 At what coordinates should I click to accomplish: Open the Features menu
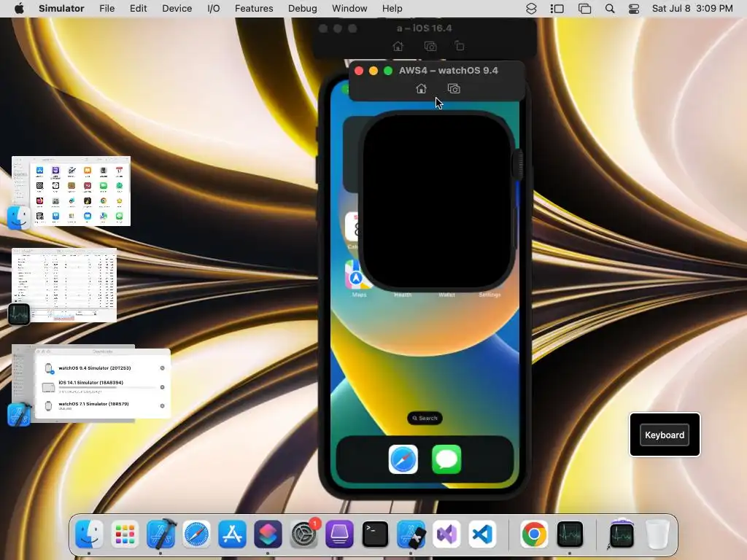[254, 8]
